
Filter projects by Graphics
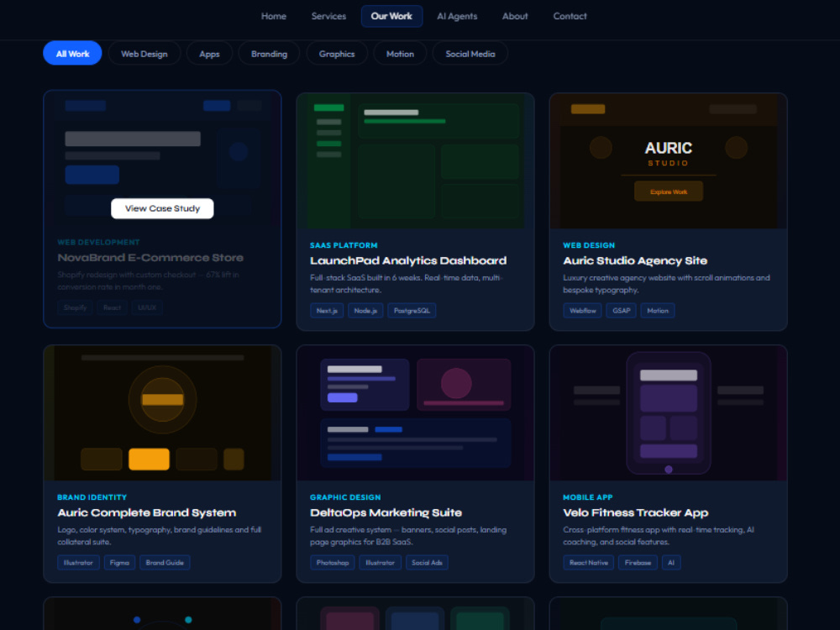point(337,54)
